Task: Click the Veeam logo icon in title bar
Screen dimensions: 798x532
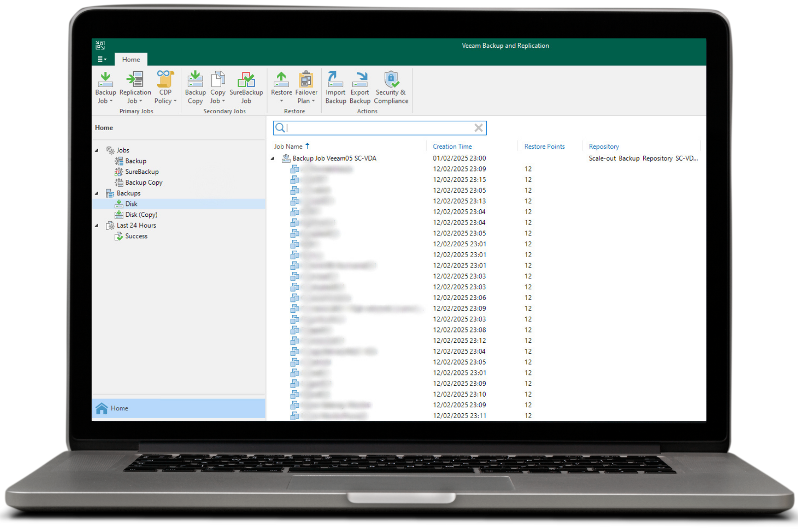Action: coord(100,45)
